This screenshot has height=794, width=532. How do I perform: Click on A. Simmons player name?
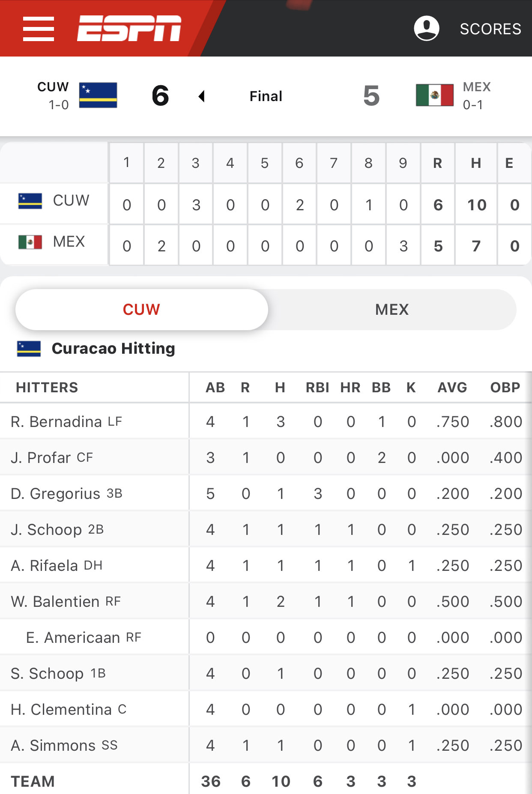(53, 746)
